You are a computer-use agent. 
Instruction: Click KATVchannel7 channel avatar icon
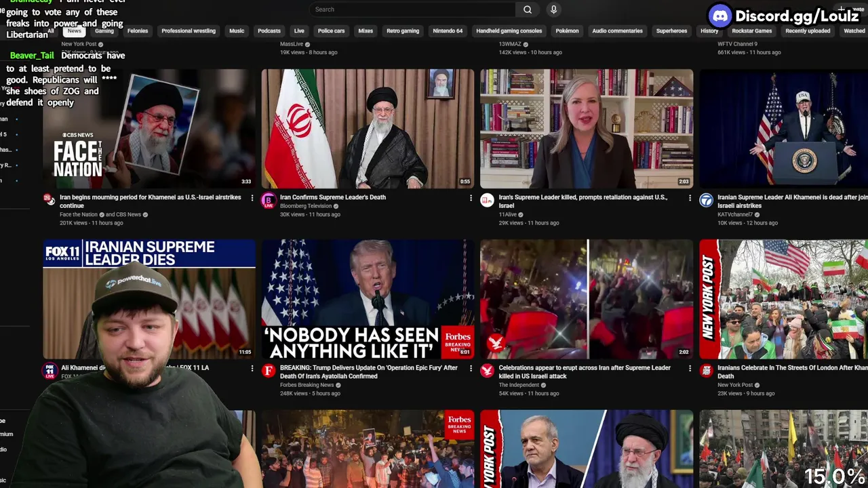(706, 199)
